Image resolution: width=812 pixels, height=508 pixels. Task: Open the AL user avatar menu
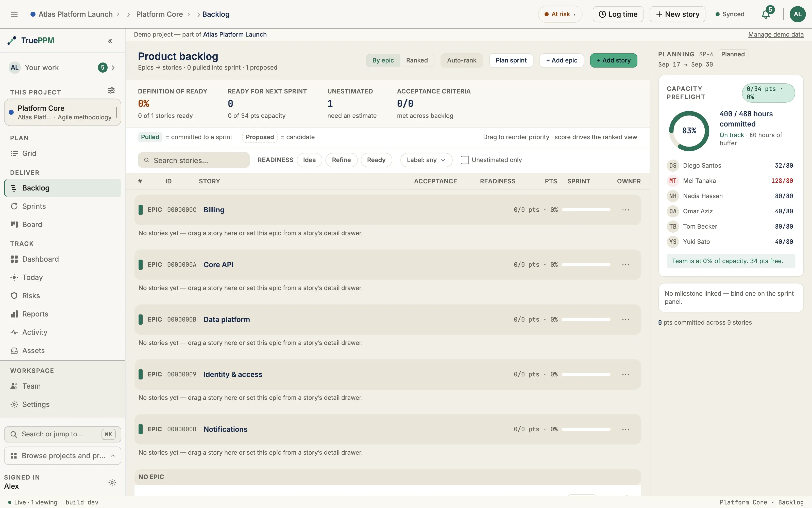[x=798, y=14]
